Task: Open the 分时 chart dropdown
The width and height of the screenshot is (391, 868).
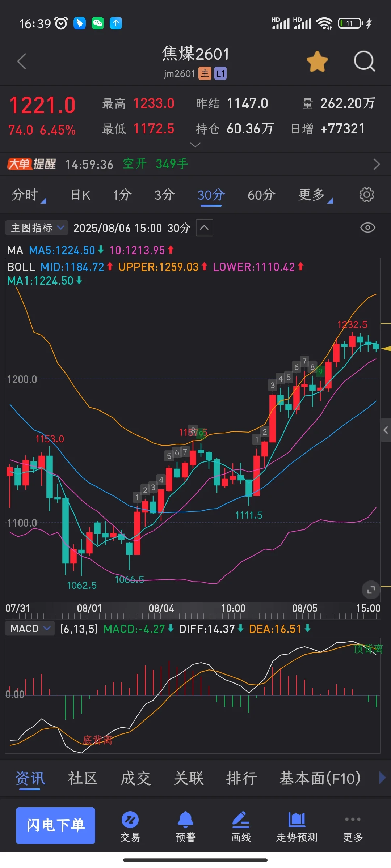Action: (x=29, y=195)
